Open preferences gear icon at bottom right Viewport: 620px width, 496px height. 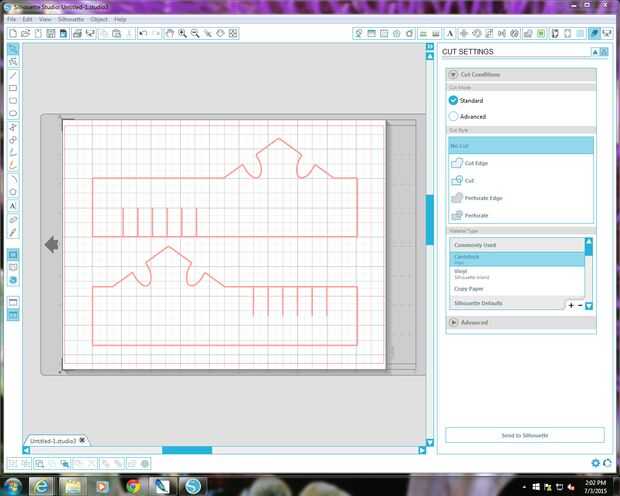[x=595, y=462]
